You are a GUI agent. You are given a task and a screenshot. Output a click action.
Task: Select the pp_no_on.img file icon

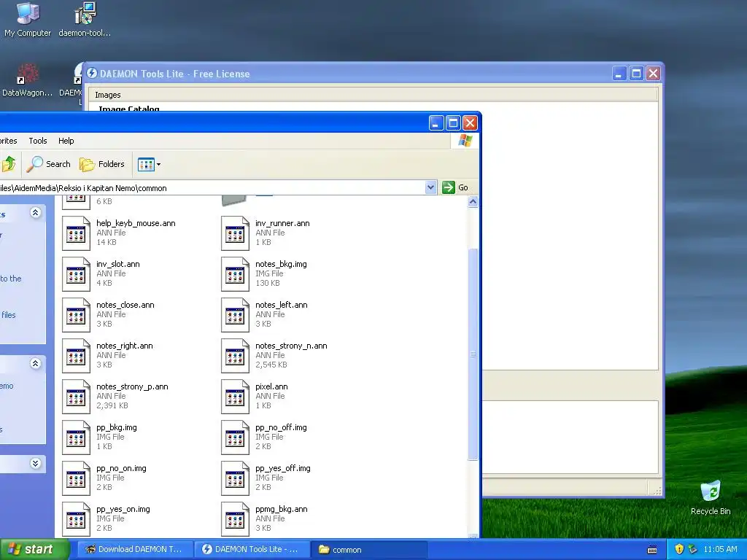pyautogui.click(x=76, y=479)
